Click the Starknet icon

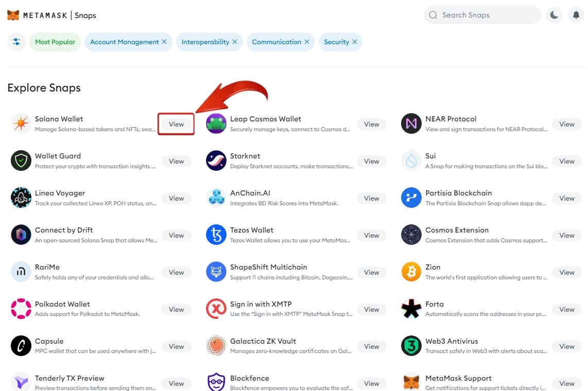click(x=216, y=161)
